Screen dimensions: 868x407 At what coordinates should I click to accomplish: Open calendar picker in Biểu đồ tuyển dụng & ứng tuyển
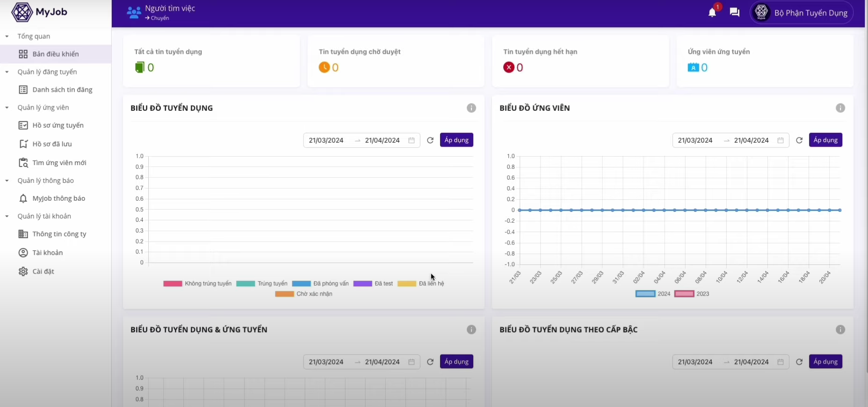click(x=412, y=362)
